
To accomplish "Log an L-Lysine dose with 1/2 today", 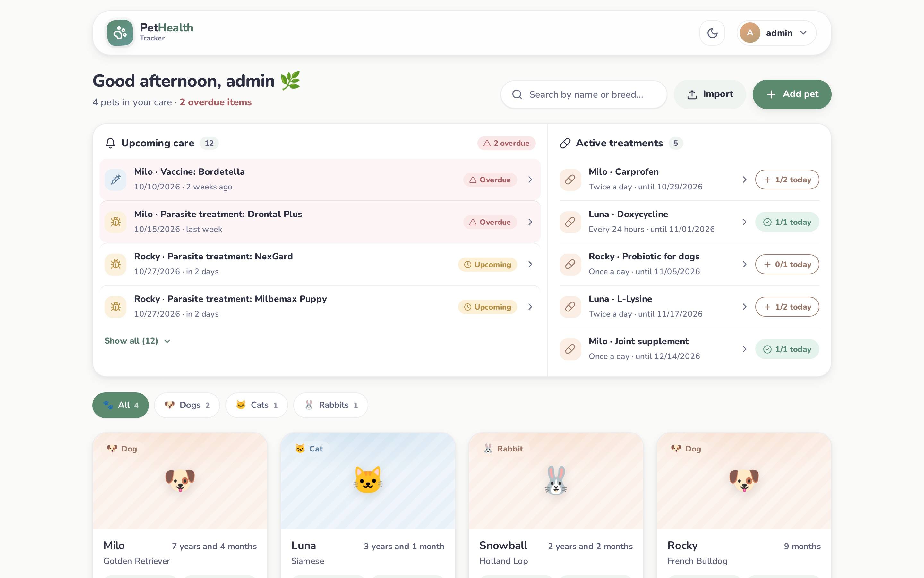I will pos(787,307).
